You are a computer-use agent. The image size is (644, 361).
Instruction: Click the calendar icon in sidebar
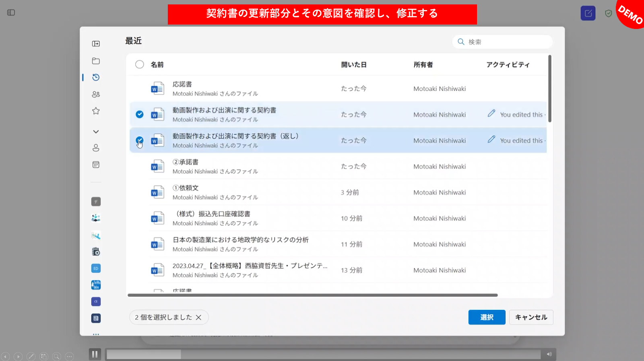96,165
